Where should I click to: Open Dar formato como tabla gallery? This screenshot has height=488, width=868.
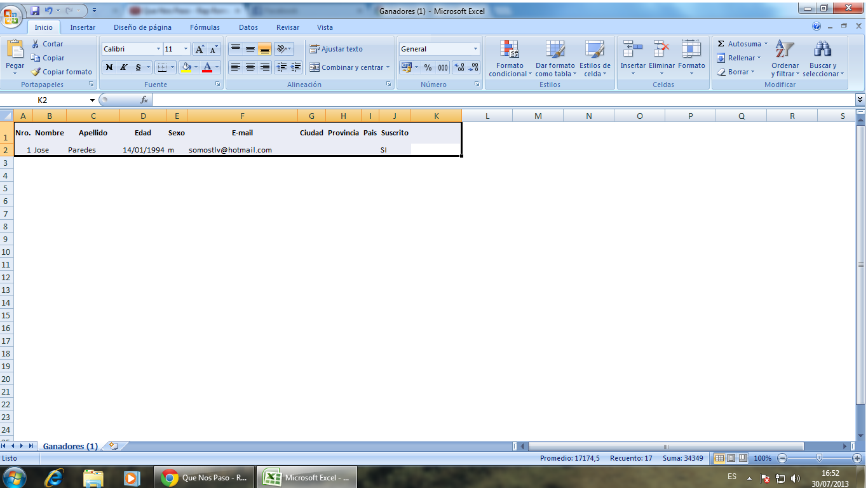coord(555,58)
